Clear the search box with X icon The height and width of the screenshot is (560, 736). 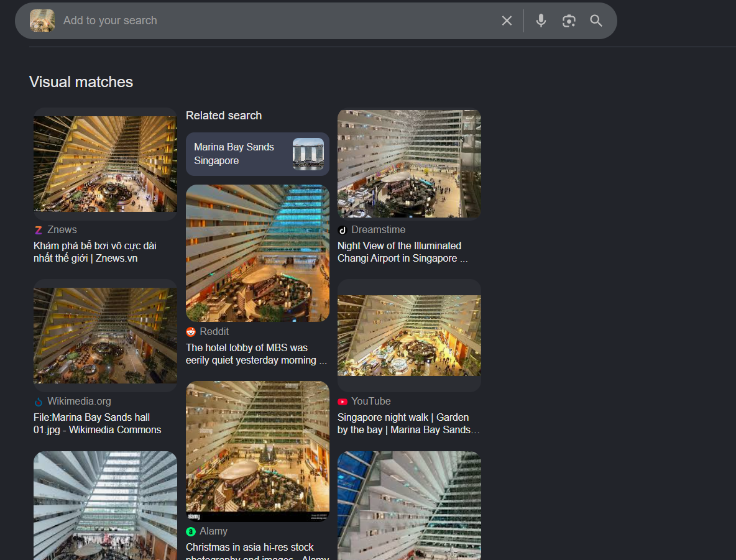pos(507,21)
